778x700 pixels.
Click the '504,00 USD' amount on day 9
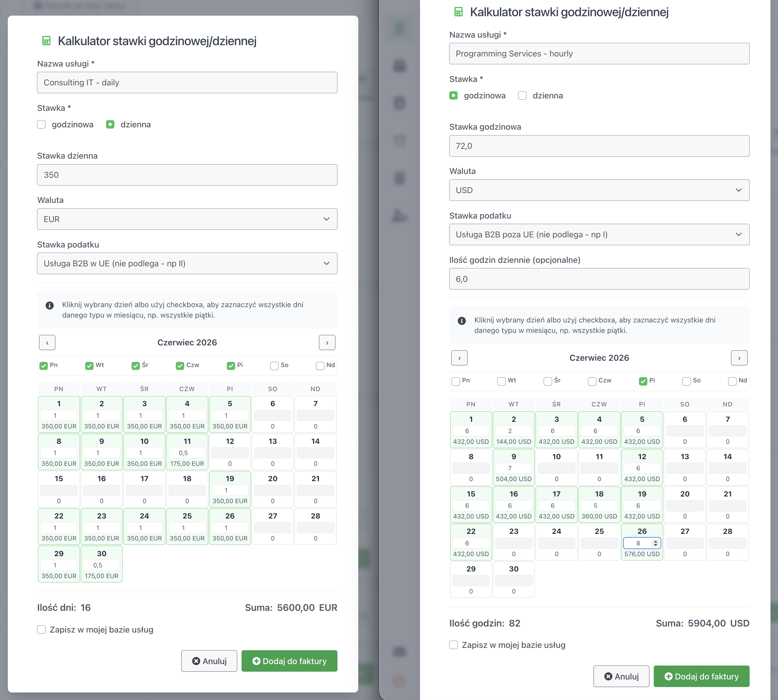[x=514, y=479]
